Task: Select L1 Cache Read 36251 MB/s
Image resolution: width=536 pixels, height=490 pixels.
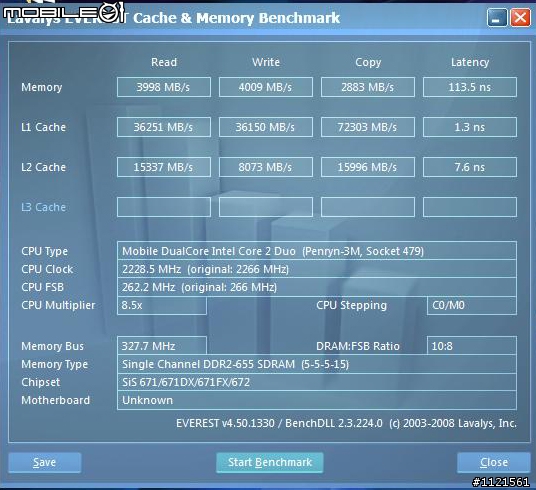Action: click(164, 127)
